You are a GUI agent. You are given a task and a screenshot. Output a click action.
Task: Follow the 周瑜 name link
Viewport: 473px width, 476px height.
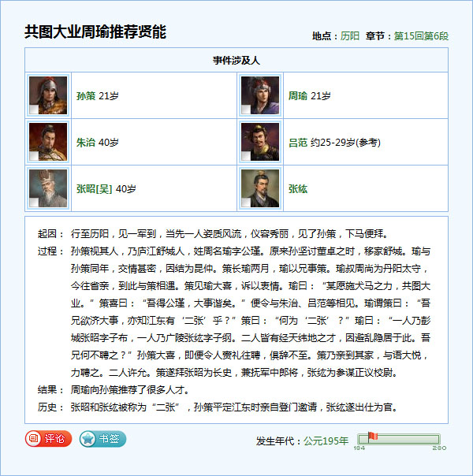(x=297, y=96)
